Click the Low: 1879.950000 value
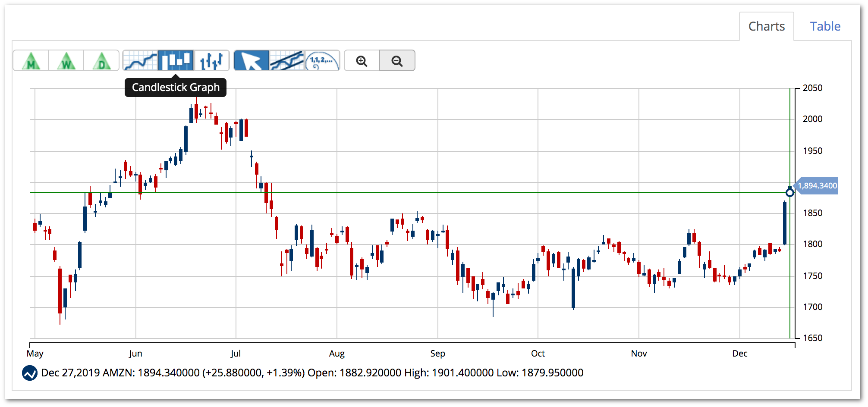868x407 pixels. coord(540,373)
